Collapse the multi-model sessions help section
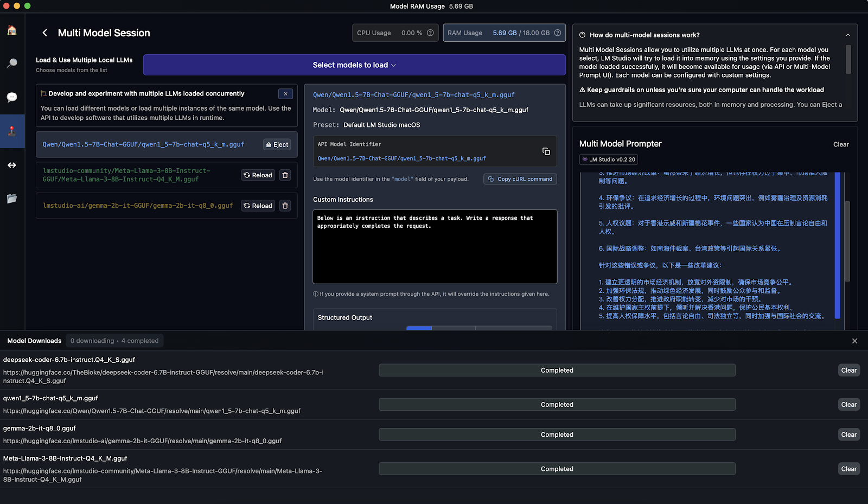This screenshot has width=868, height=504. coord(847,35)
